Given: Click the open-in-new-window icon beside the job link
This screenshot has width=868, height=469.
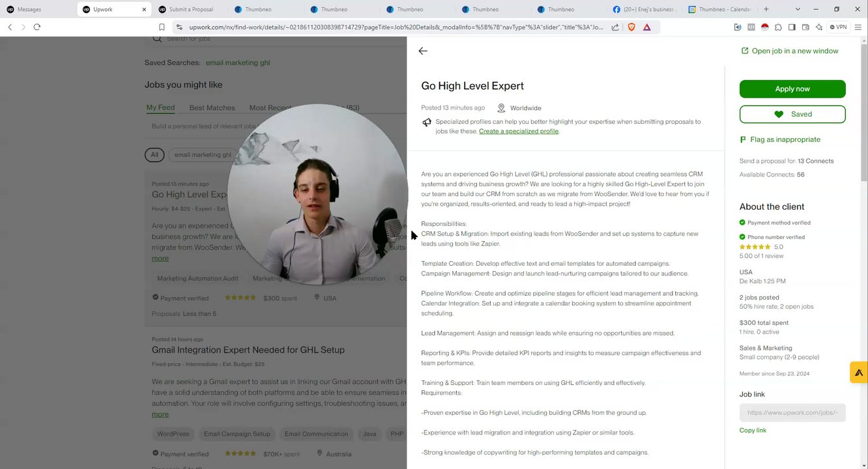Looking at the screenshot, I should (745, 51).
